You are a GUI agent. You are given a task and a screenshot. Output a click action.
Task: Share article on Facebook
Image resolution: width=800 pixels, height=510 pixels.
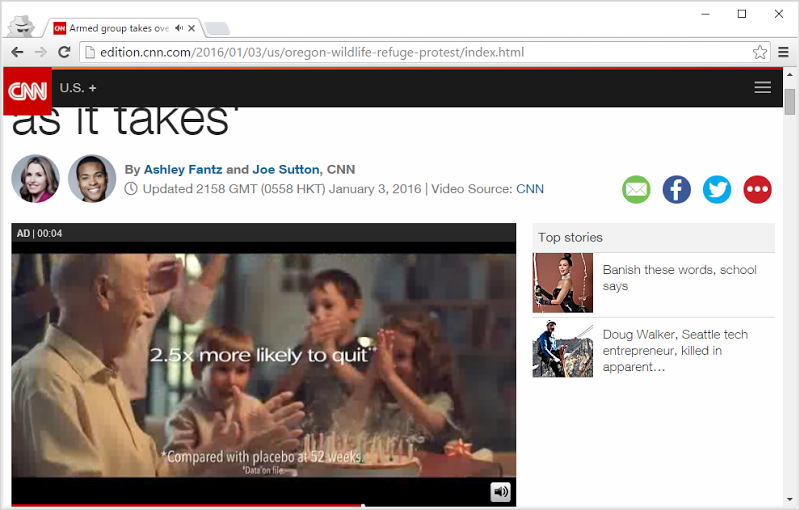point(677,189)
